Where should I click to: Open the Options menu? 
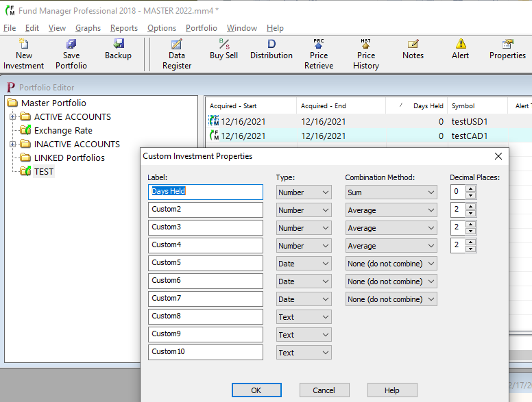162,28
